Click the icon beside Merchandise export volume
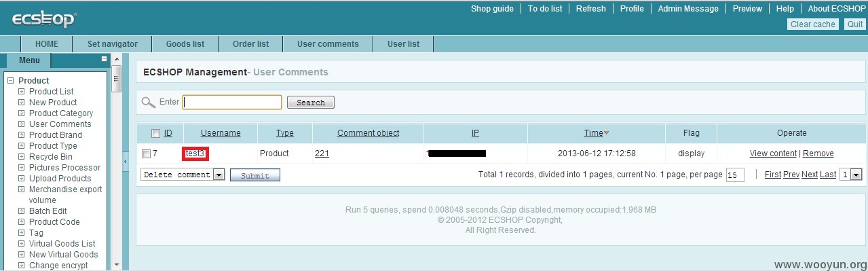Screen dimensions: 868x271 (21, 189)
